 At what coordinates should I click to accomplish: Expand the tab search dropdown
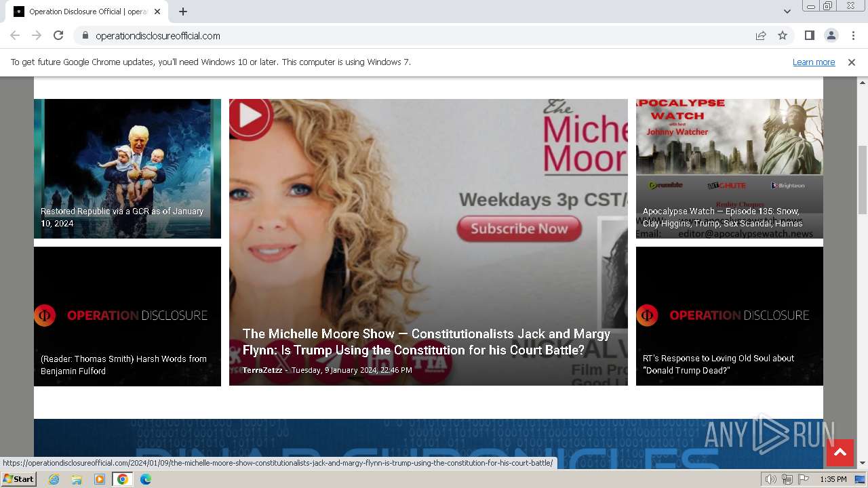coord(787,12)
